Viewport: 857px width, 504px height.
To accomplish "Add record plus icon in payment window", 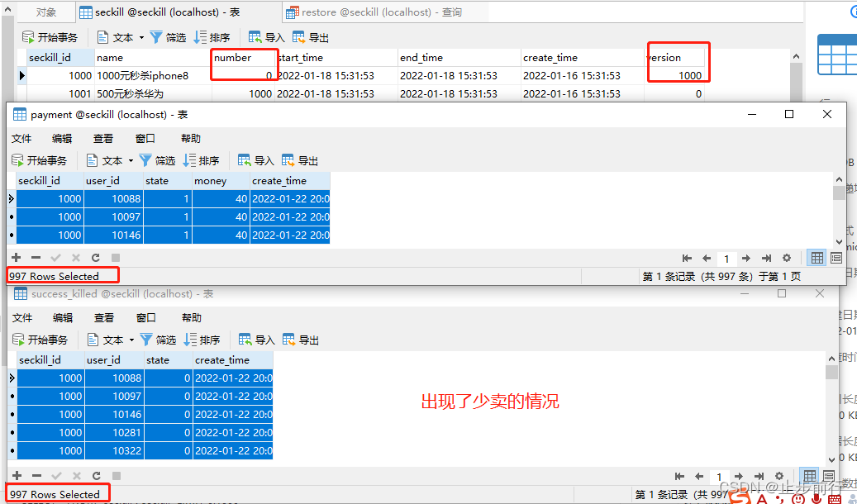I will click(x=17, y=258).
